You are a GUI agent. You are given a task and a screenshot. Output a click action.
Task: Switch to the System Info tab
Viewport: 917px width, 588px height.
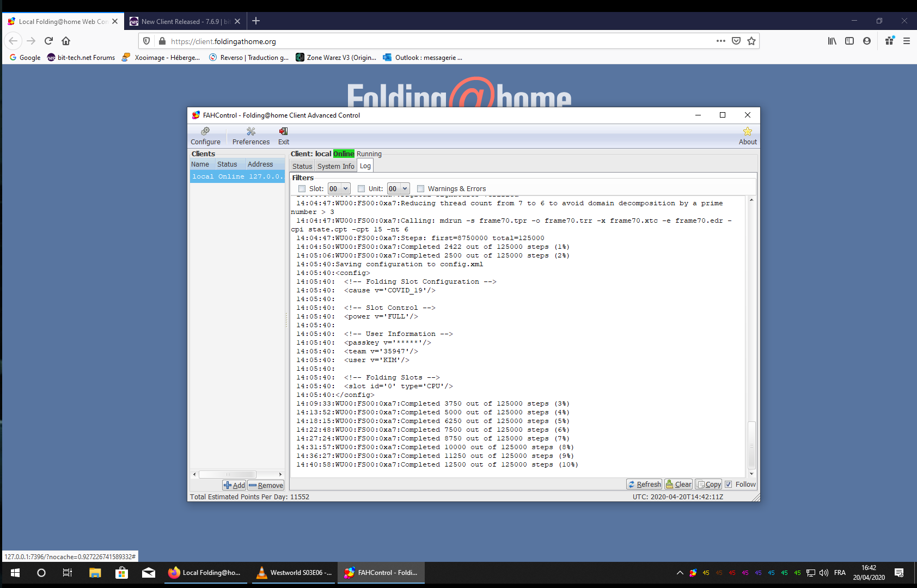coord(335,167)
